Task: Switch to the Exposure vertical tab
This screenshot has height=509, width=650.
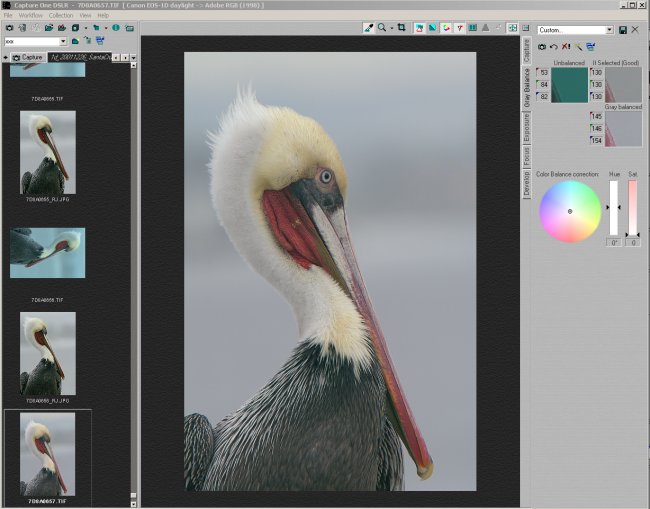Action: pos(527,128)
